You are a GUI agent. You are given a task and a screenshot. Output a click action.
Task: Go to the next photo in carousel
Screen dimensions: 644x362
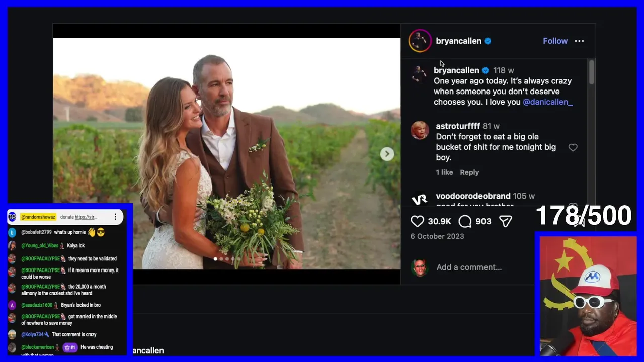pos(387,154)
